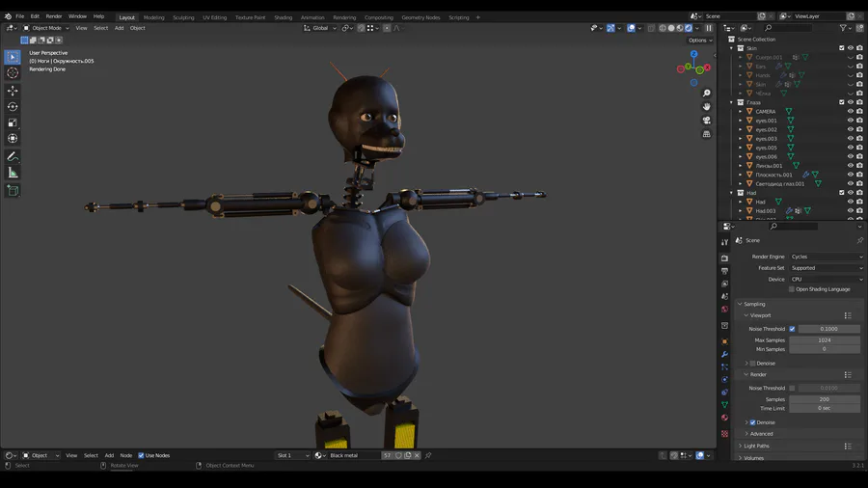This screenshot has height=488, width=868.
Task: Hide the CAMERA object in viewport
Action: click(x=851, y=111)
